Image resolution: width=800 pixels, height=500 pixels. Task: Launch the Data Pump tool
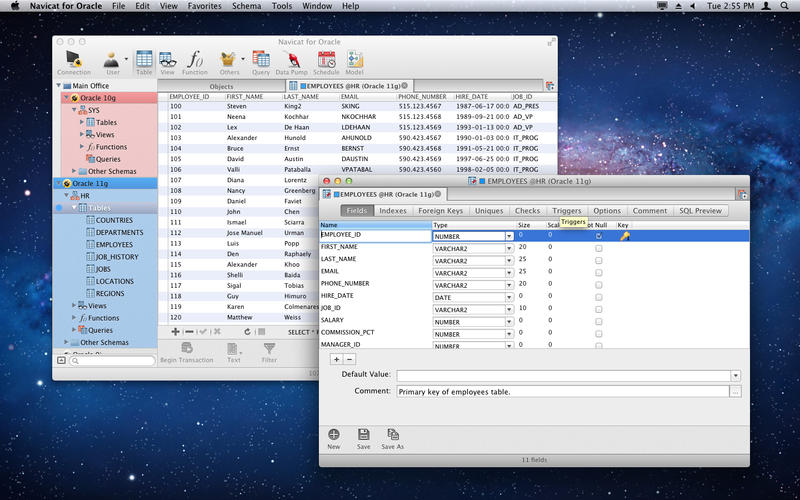coord(292,63)
